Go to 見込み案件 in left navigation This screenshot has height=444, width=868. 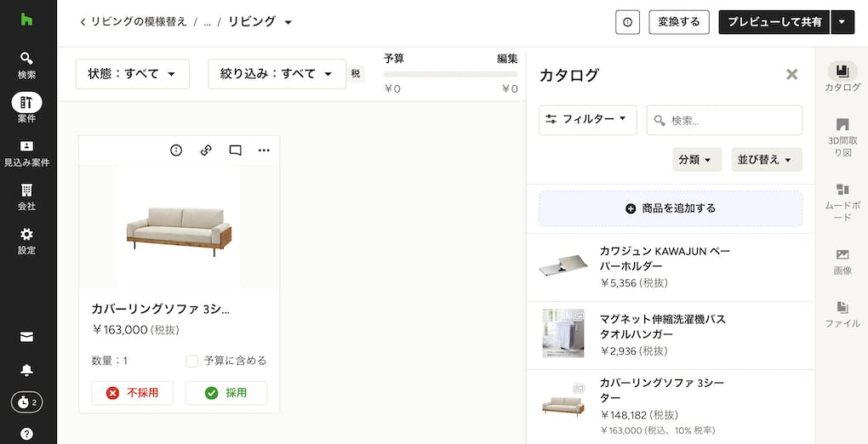26,153
